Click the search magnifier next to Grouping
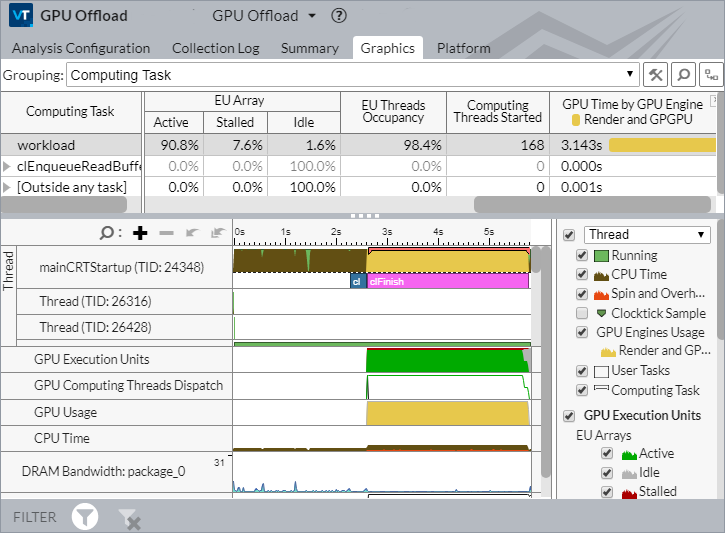This screenshot has height=533, width=725. click(x=683, y=74)
